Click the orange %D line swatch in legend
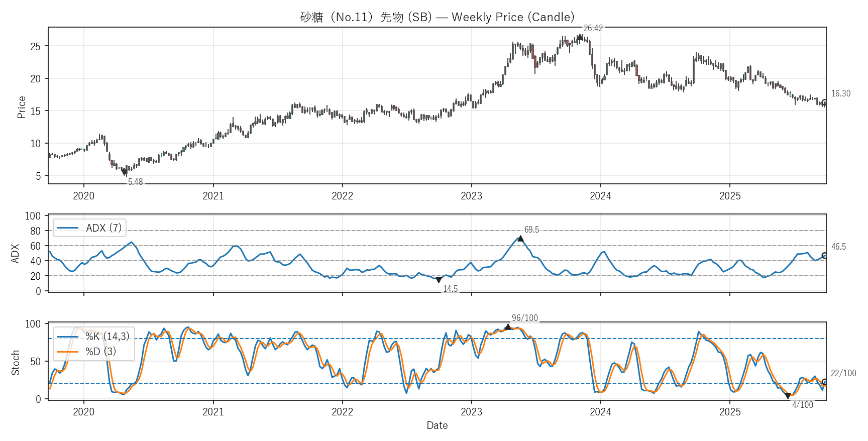Image resolution: width=868 pixels, height=441 pixels. click(x=67, y=352)
